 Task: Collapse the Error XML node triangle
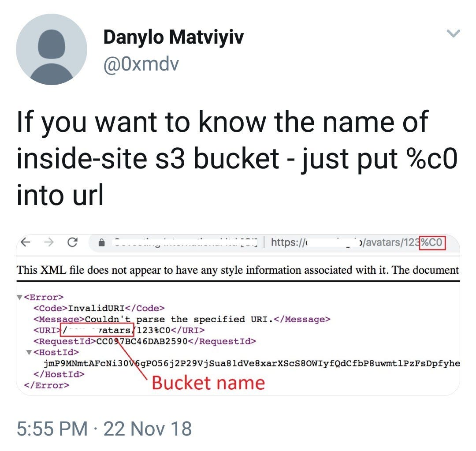pyautogui.click(x=20, y=297)
